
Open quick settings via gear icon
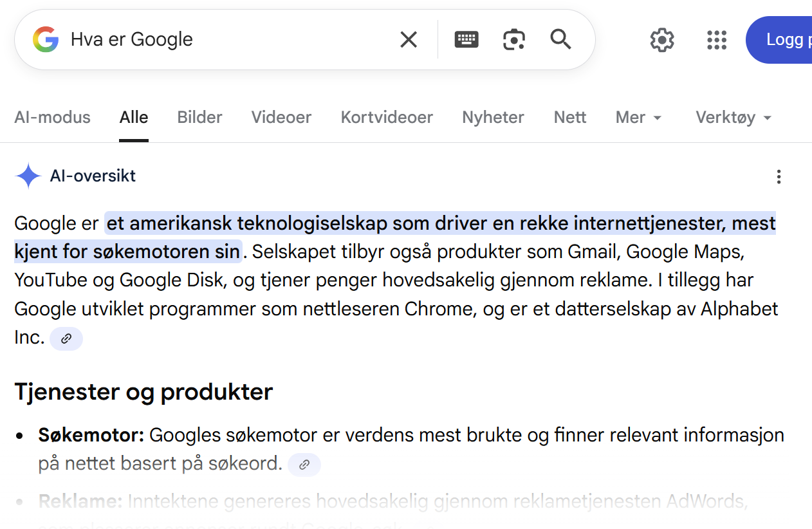[x=661, y=39]
